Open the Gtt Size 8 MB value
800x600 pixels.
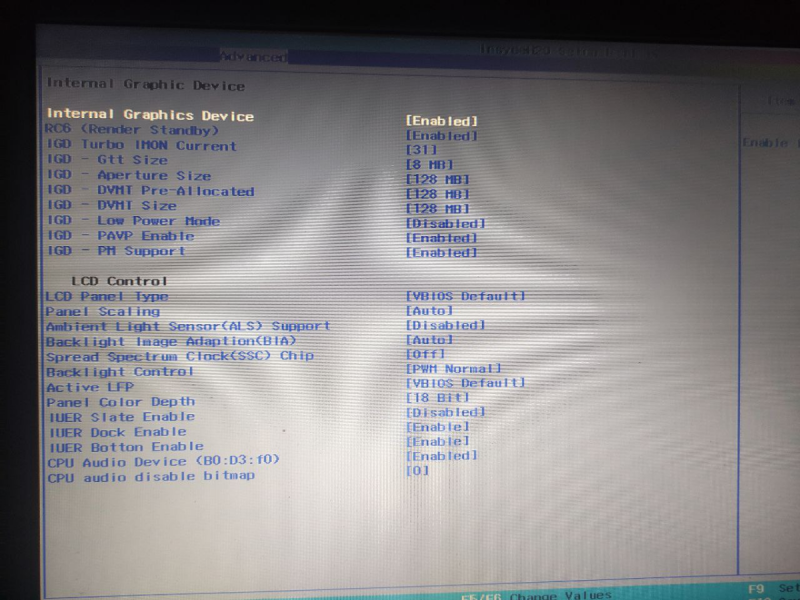pos(430,165)
